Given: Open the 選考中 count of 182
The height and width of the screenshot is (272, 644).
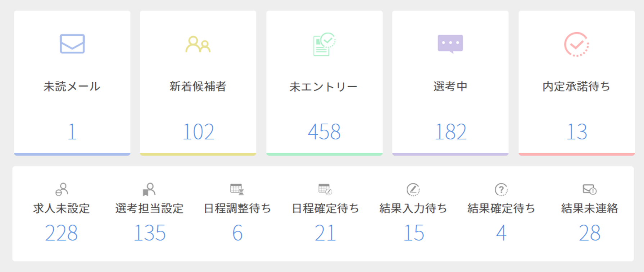Looking at the screenshot, I should pos(450,132).
